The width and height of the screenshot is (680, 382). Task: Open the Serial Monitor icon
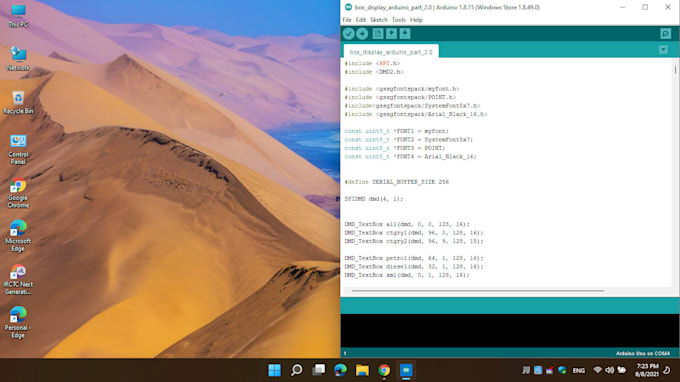(x=665, y=33)
